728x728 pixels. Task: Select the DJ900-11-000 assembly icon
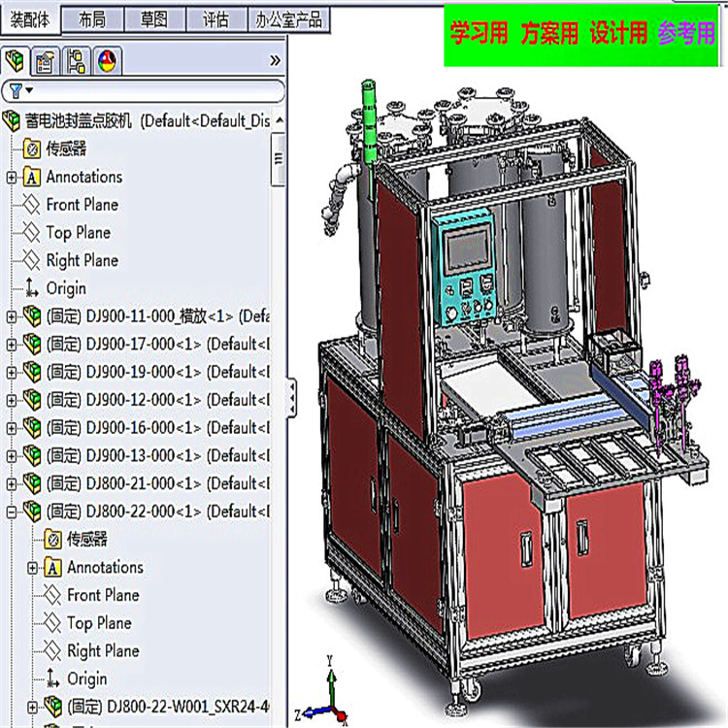click(32, 316)
